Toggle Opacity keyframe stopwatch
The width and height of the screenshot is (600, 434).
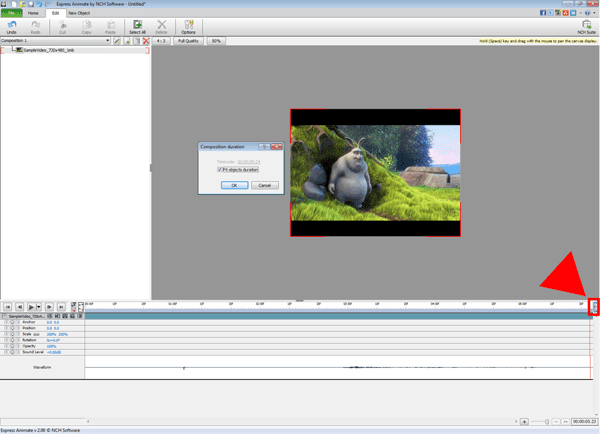click(x=12, y=346)
